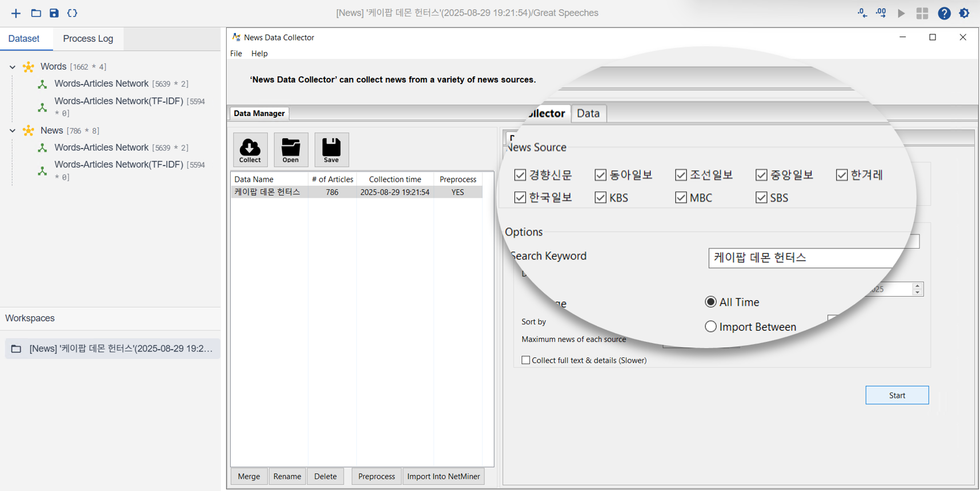980x491 pixels.
Task: Click network icon of Words-Articles Network(TF-IDF) under News
Action: pos(42,170)
